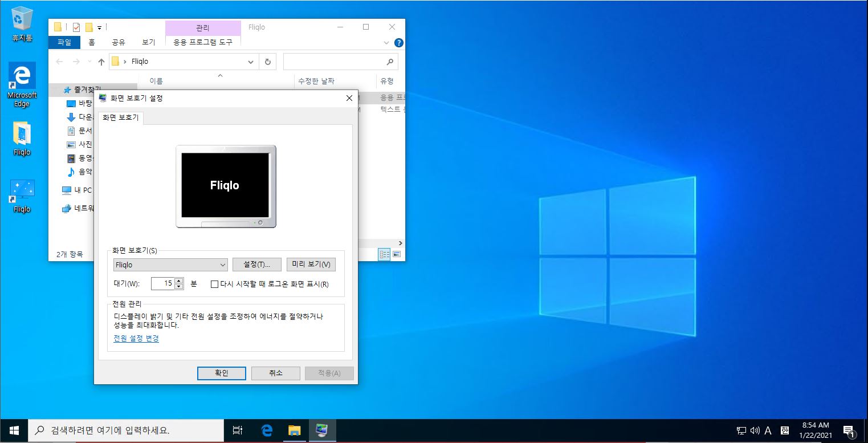Click Properties icon in Explorer quick access toolbar

[76, 27]
